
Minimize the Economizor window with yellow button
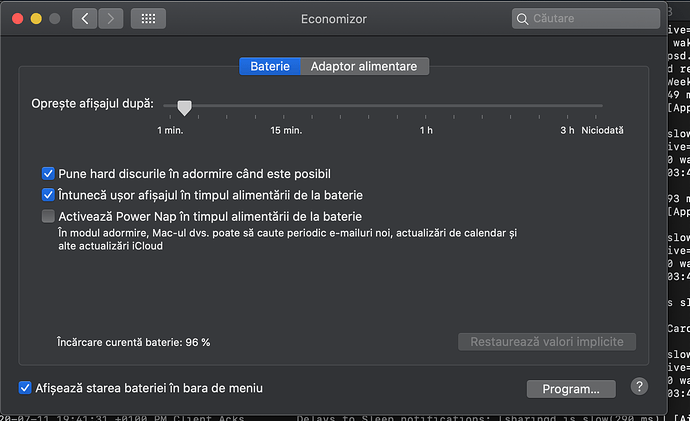coord(36,18)
